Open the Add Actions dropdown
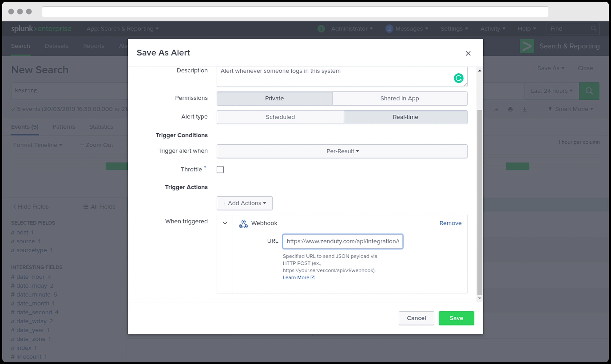 244,203
